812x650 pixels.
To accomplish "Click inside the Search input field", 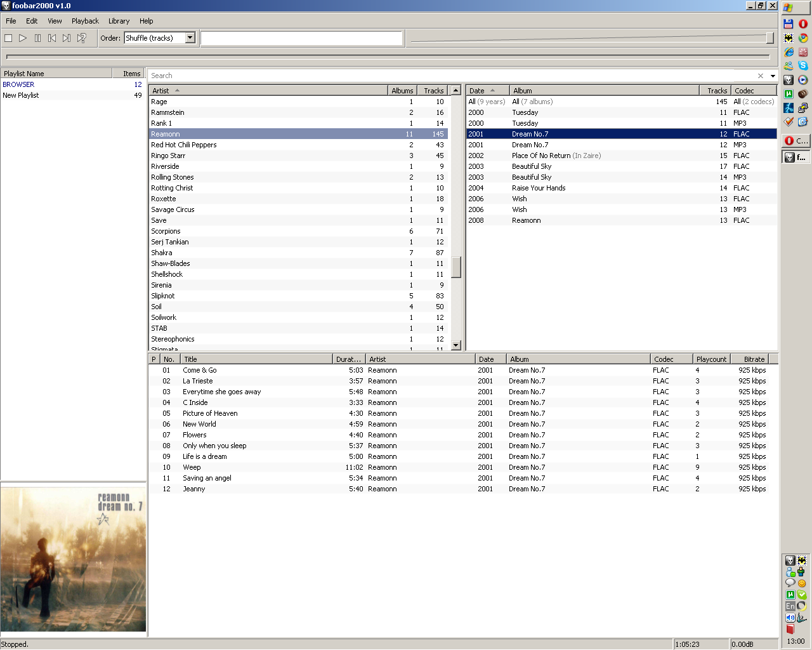I will click(x=450, y=76).
